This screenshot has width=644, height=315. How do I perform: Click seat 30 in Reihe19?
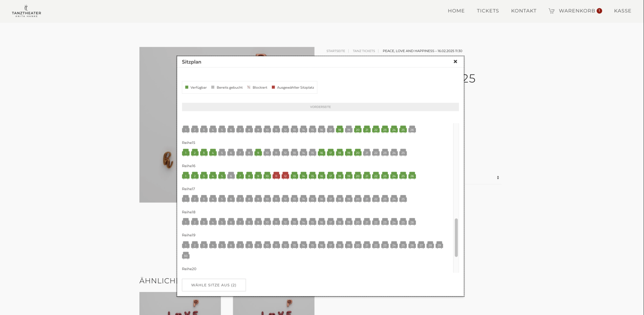186,256
